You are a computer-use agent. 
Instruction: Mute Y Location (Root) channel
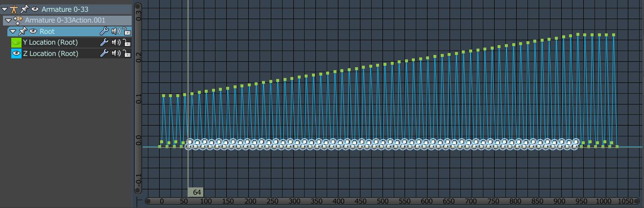click(x=116, y=43)
